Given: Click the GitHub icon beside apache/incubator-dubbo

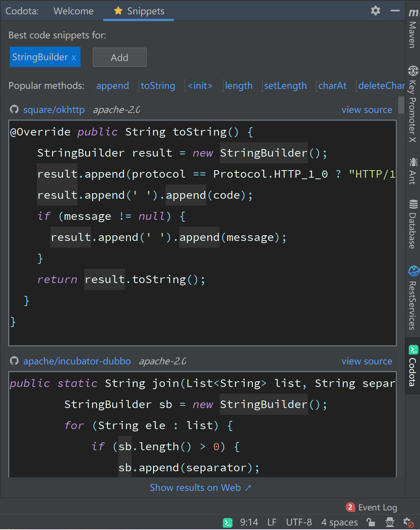Looking at the screenshot, I should tap(14, 361).
